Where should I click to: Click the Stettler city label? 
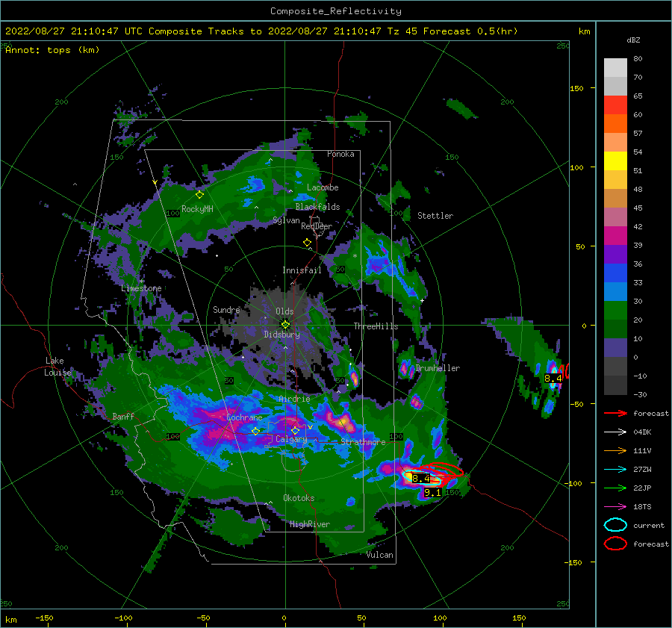pyautogui.click(x=435, y=216)
